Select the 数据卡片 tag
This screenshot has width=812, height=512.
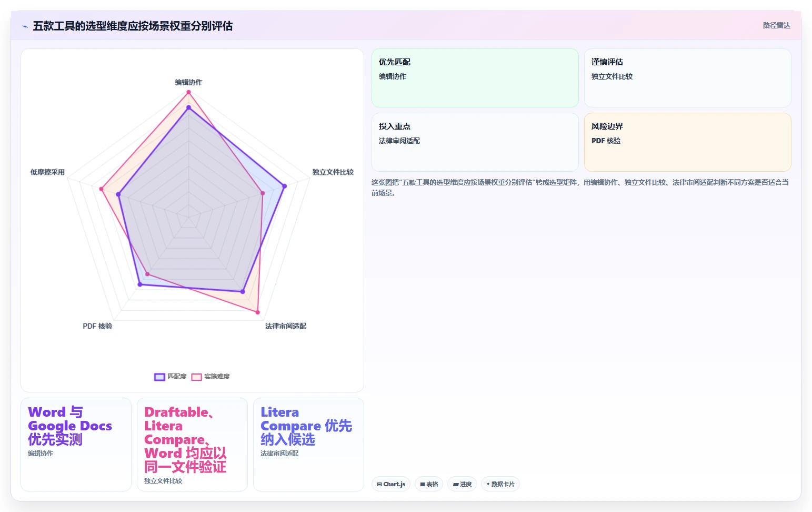(x=500, y=484)
